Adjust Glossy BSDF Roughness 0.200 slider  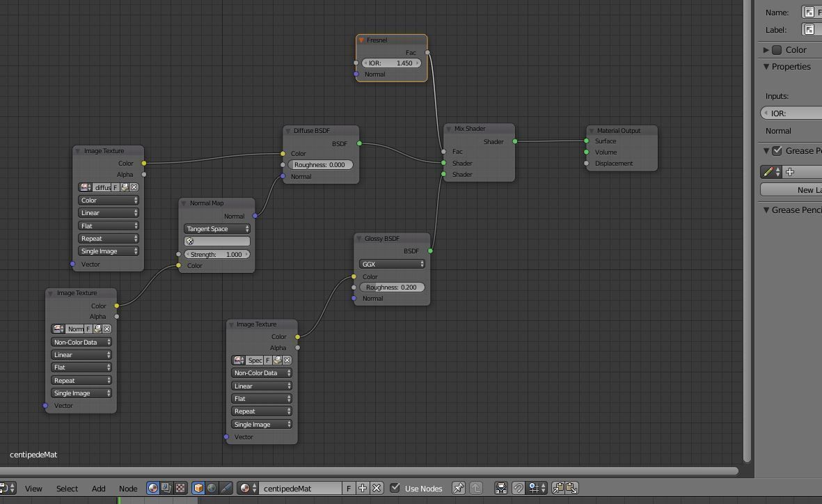(392, 288)
